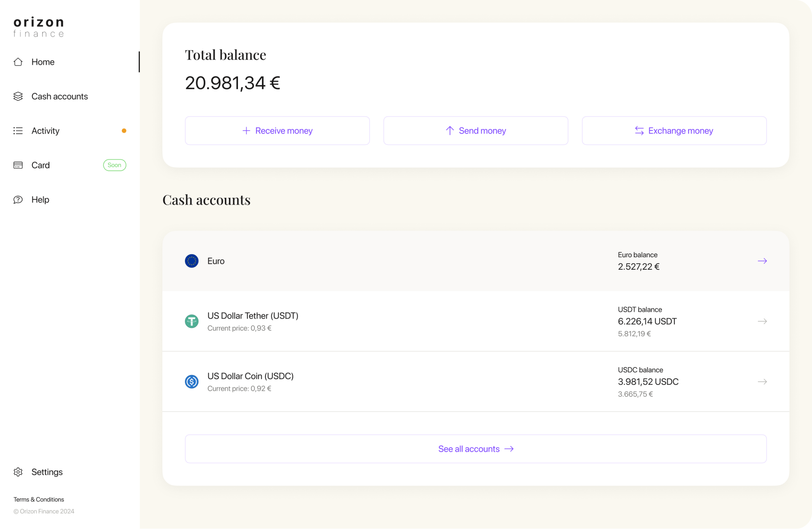Click the Exchange money button
The image size is (812, 529).
pyautogui.click(x=675, y=131)
